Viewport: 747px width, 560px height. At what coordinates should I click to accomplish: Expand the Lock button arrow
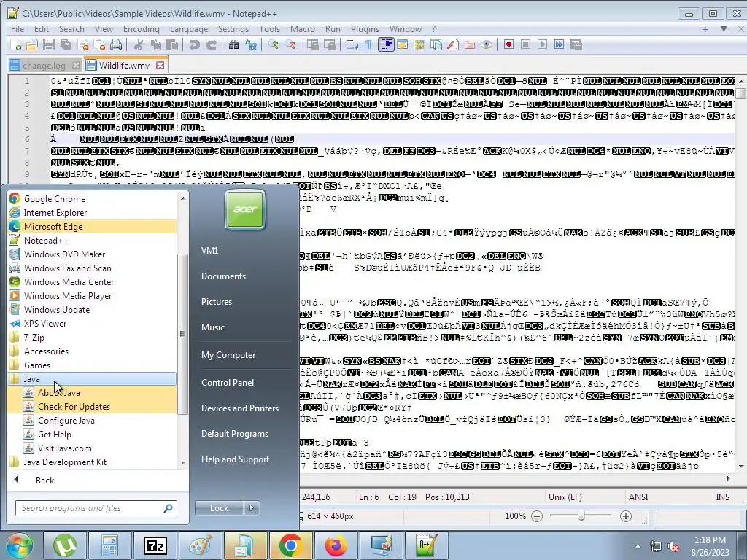click(252, 508)
